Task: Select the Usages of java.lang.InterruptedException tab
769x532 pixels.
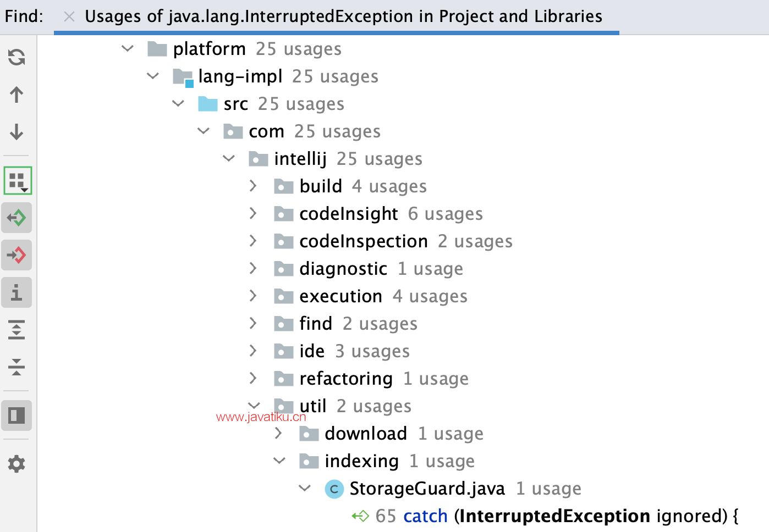Action: coord(343,16)
